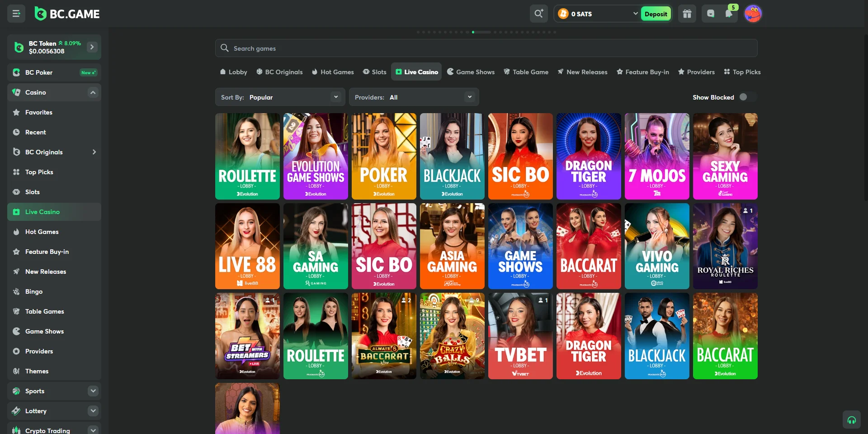The width and height of the screenshot is (868, 434).
Task: Open the search icon in the top header
Action: (538, 14)
